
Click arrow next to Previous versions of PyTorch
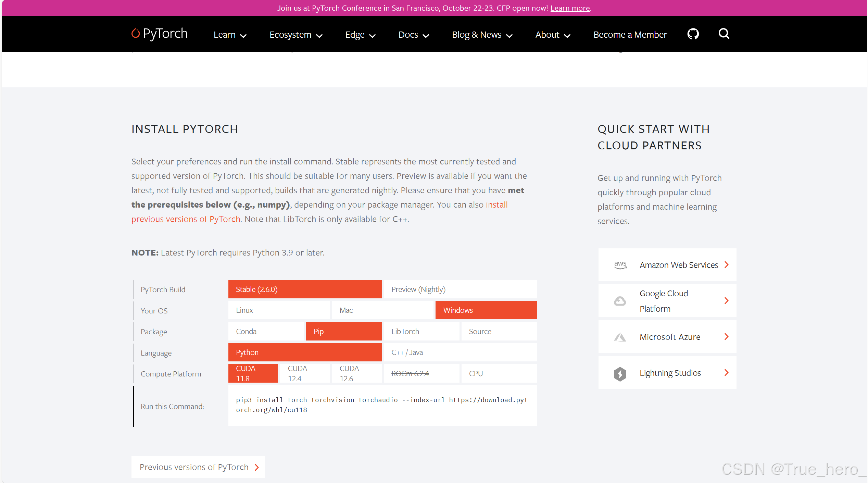[x=257, y=467]
